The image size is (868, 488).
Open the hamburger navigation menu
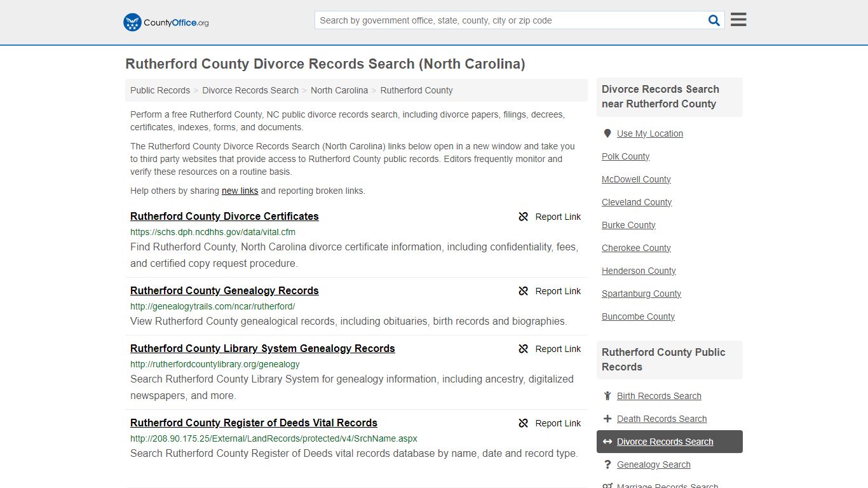point(738,19)
